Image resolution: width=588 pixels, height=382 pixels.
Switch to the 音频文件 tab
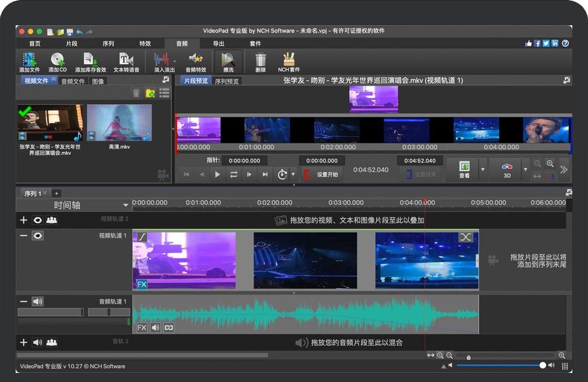[72, 81]
